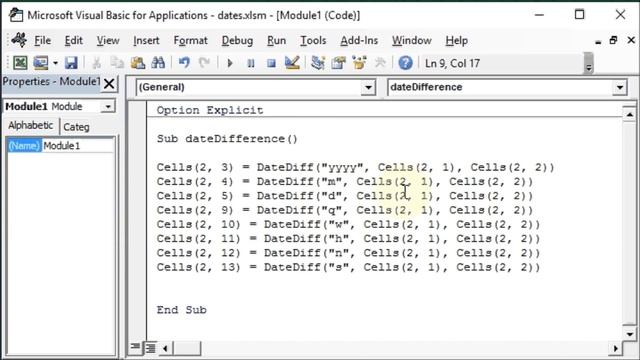
Task: Open the Add-Ins menu
Action: tap(359, 40)
